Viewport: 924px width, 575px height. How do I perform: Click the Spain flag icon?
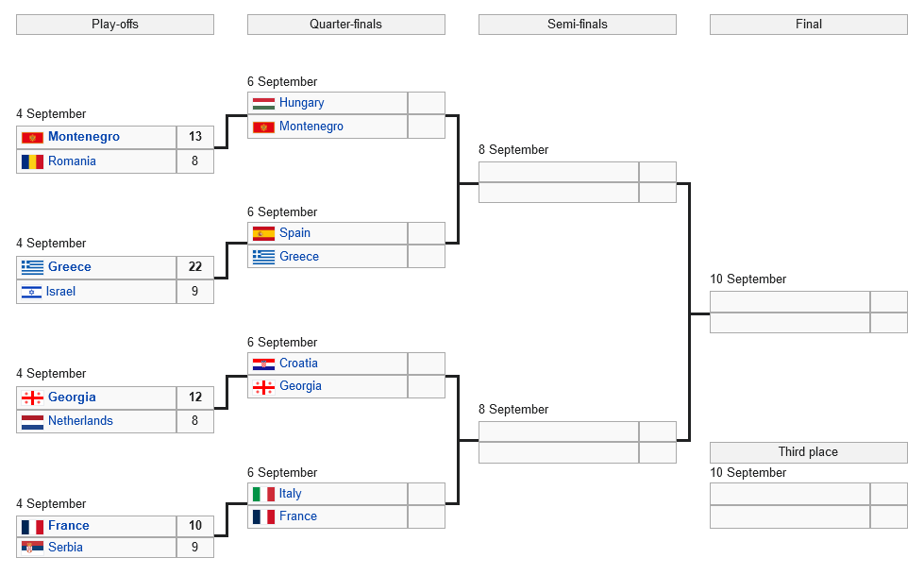click(263, 233)
